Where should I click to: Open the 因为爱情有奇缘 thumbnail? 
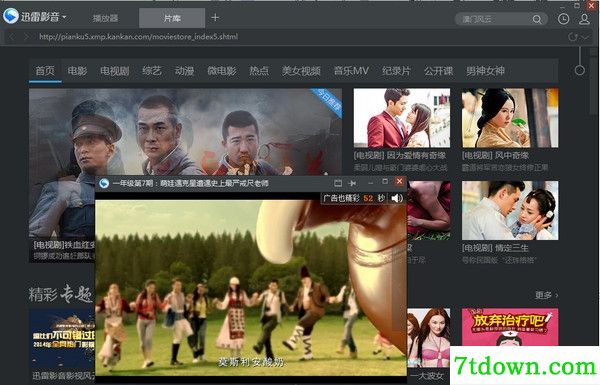click(x=402, y=118)
